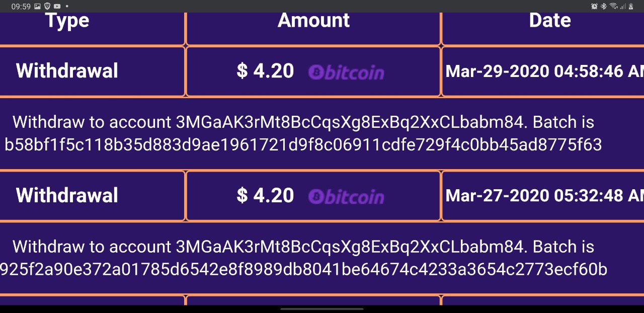Tap the alarm clock status icon
Image resolution: width=644 pixels, height=313 pixels.
pyautogui.click(x=594, y=6)
